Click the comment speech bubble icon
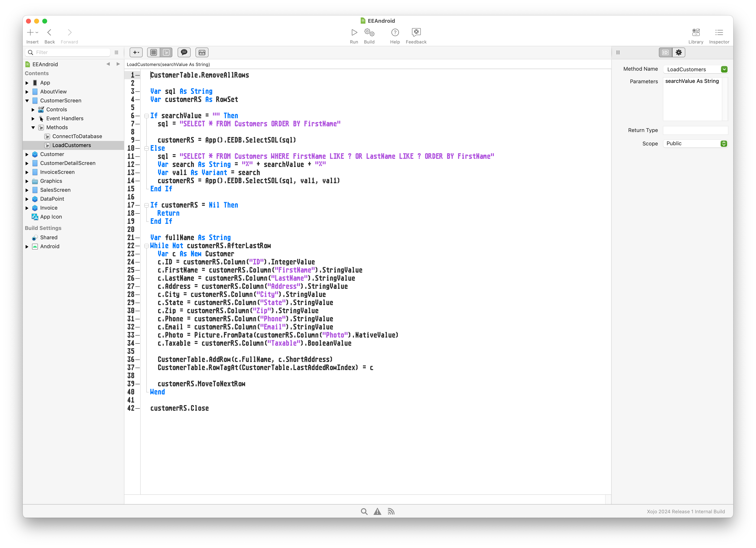 (x=184, y=52)
